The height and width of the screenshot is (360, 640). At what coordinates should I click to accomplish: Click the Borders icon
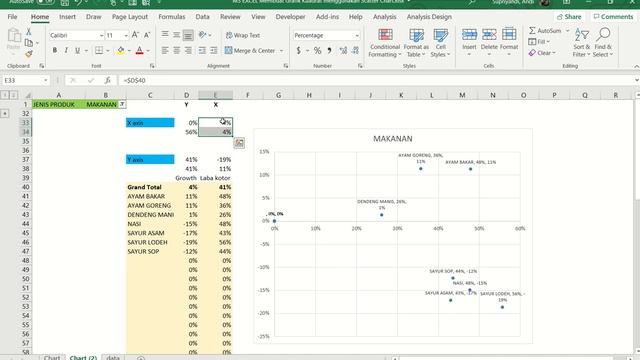[99, 51]
